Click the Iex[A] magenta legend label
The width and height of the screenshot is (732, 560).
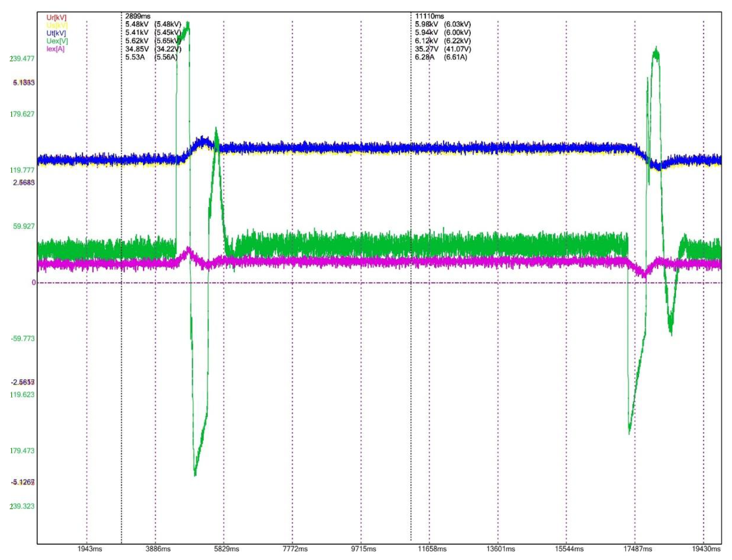click(x=55, y=49)
